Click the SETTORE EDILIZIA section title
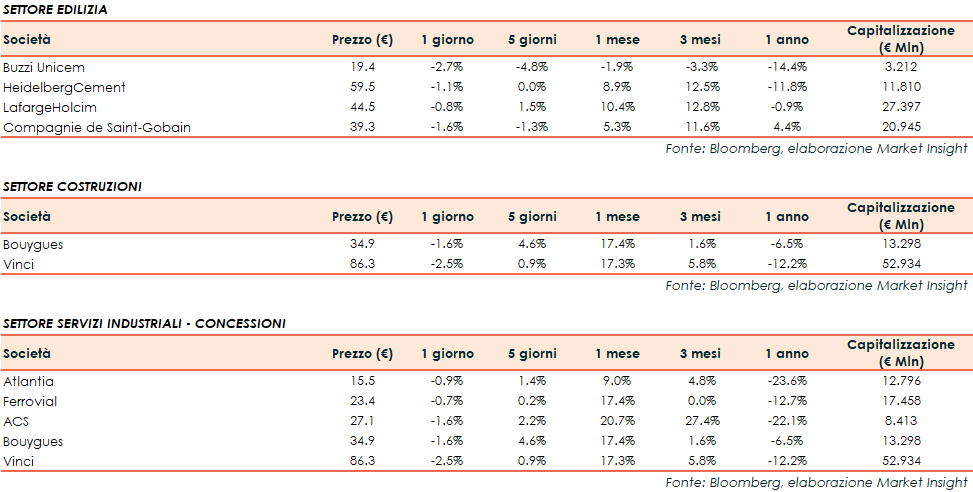This screenshot has height=492, width=973. 56,9
